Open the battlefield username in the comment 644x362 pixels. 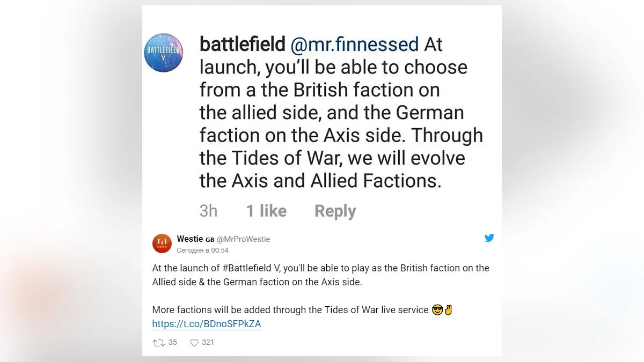point(242,45)
